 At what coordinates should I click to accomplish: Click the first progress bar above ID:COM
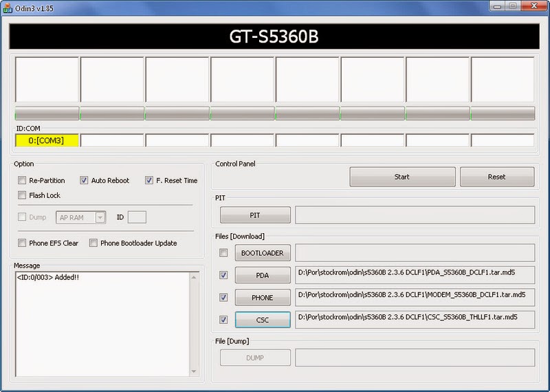47,113
